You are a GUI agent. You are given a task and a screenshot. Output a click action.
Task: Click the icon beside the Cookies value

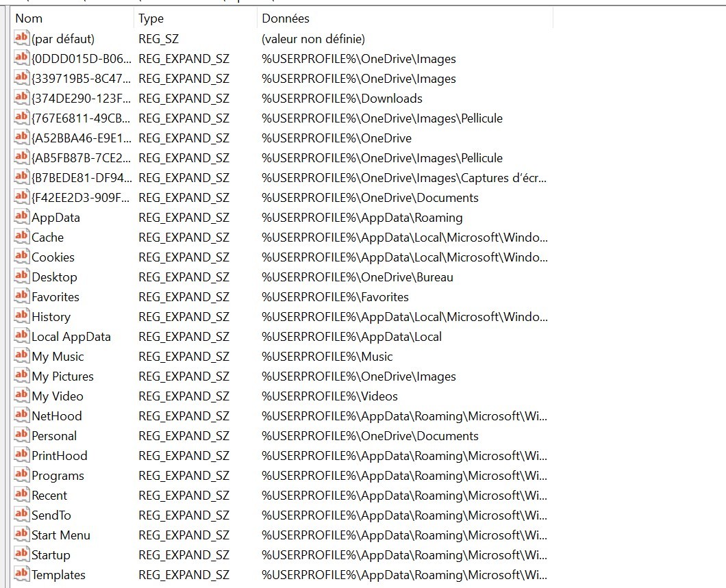22,257
